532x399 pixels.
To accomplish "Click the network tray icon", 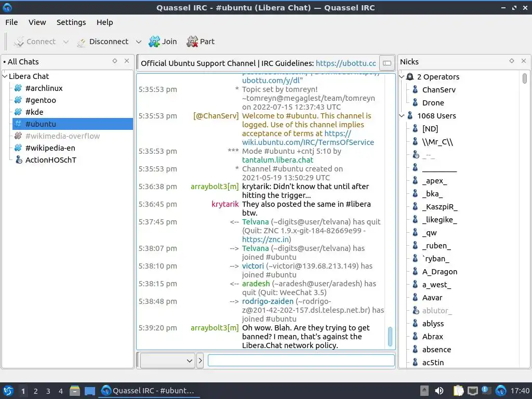I will pyautogui.click(x=472, y=391).
